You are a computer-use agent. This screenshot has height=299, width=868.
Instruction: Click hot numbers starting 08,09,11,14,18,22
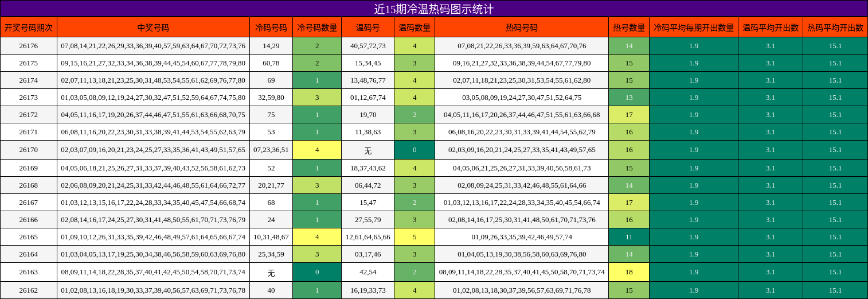[x=522, y=272]
